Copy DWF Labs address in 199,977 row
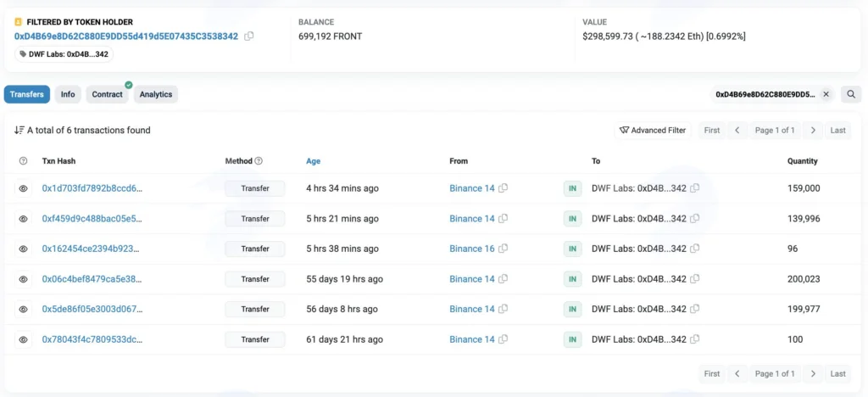 tap(695, 309)
